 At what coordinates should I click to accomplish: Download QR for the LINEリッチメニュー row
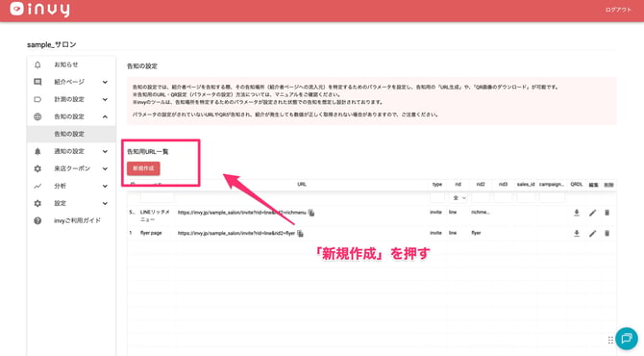tap(577, 213)
